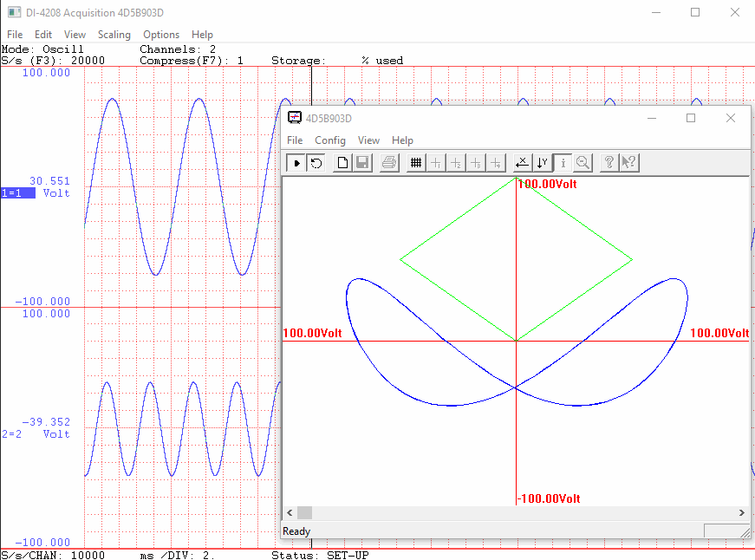Screen dimensions: 755x560
Task: Click the right arrow of horizontal scrollbar
Action: [x=742, y=513]
